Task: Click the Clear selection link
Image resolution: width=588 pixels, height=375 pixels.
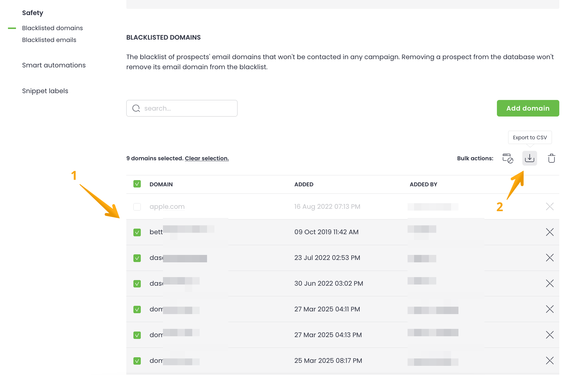Action: click(x=207, y=158)
